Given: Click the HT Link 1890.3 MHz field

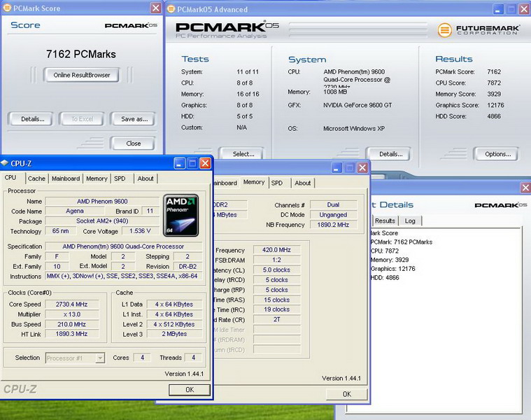Looking at the screenshot, I should tap(72, 334).
